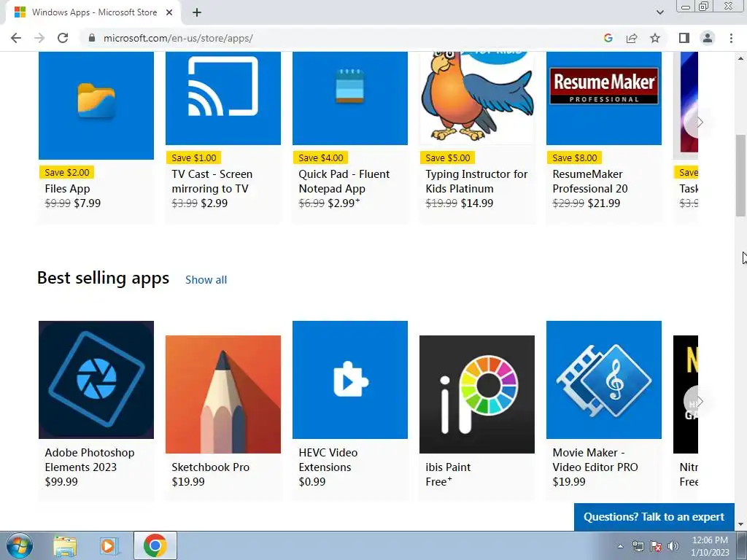Show hidden system tray icons
The width and height of the screenshot is (747, 560).
620,546
